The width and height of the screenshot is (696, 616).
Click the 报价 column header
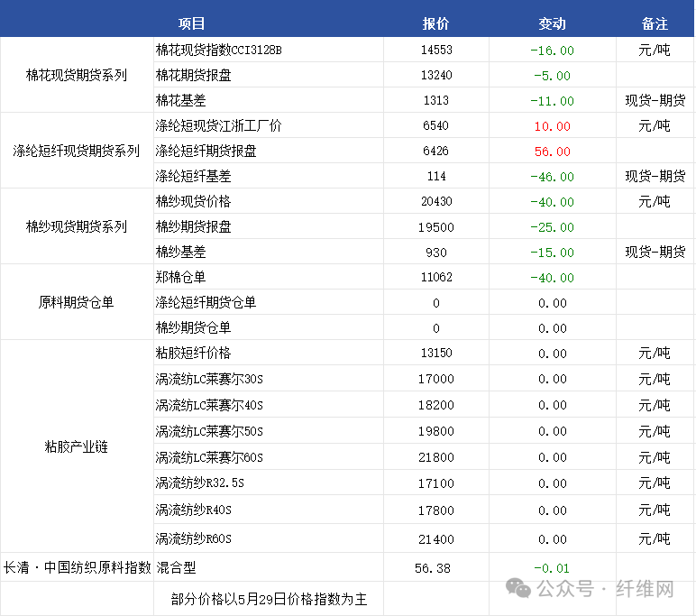point(435,23)
